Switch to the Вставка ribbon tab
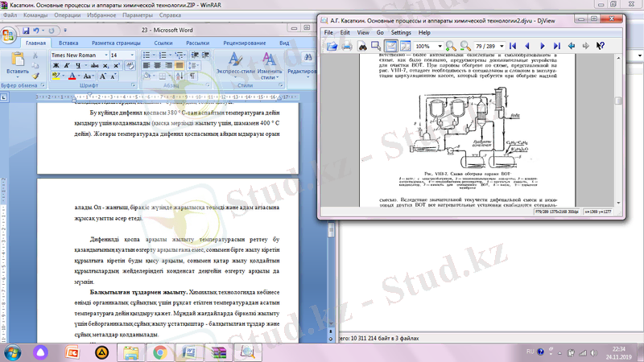Screen dimensions: 644x362 pyautogui.click(x=68, y=43)
